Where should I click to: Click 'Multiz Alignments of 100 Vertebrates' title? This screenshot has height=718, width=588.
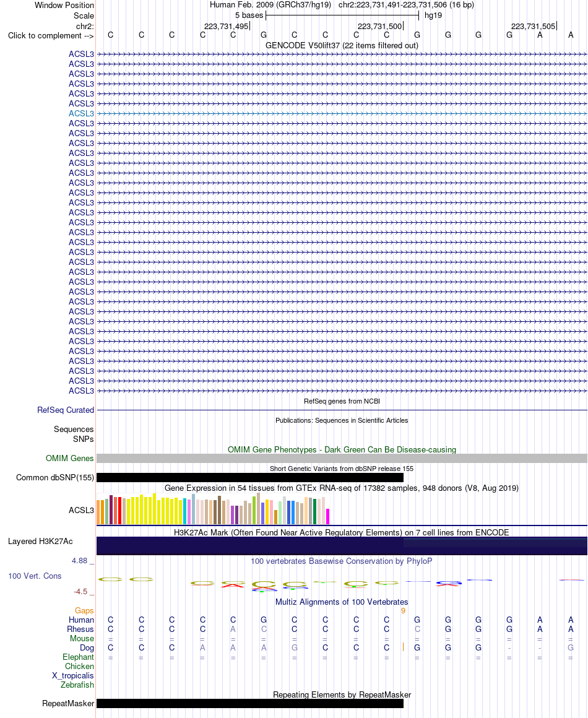coord(342,602)
